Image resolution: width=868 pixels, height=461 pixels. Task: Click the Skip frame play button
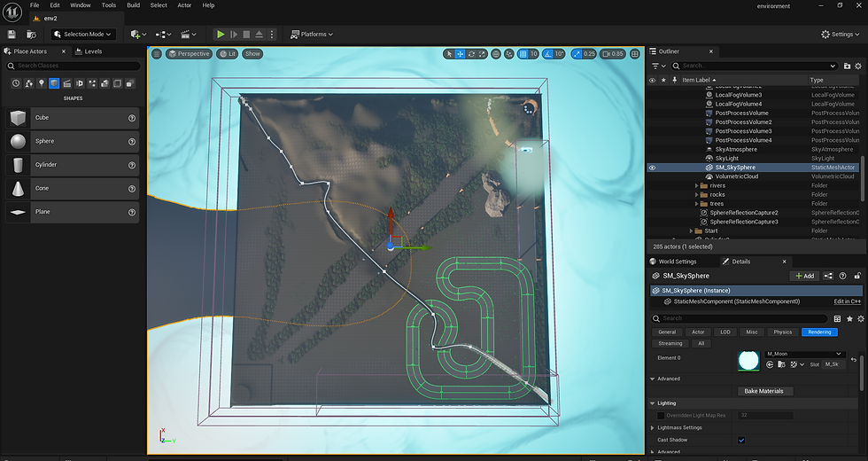tap(234, 35)
